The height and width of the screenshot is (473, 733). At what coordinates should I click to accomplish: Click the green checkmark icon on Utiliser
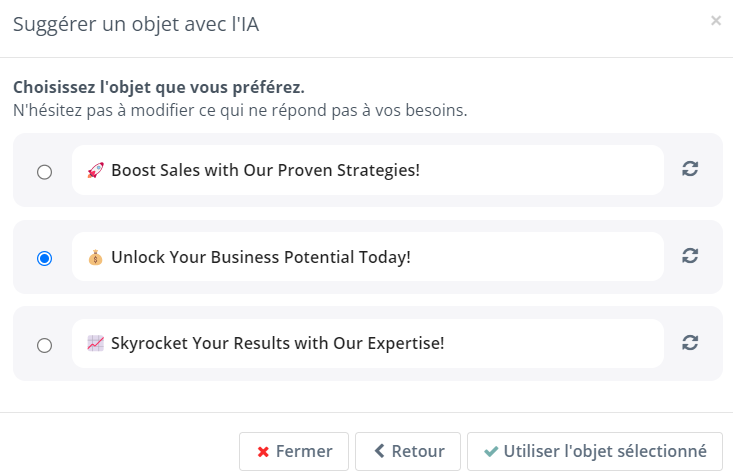(491, 452)
